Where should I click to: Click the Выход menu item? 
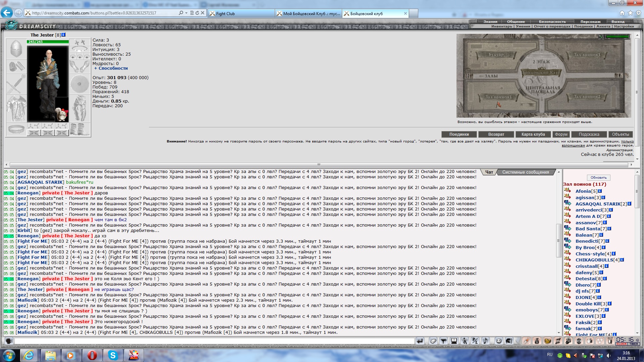click(x=618, y=21)
